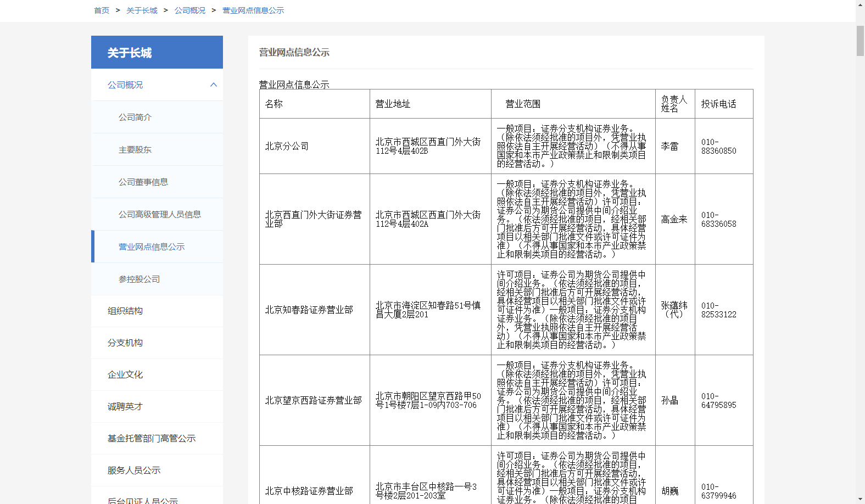Click address 北京市丰台区中核路一号 cell
The width and height of the screenshot is (865, 504).
[x=431, y=475]
